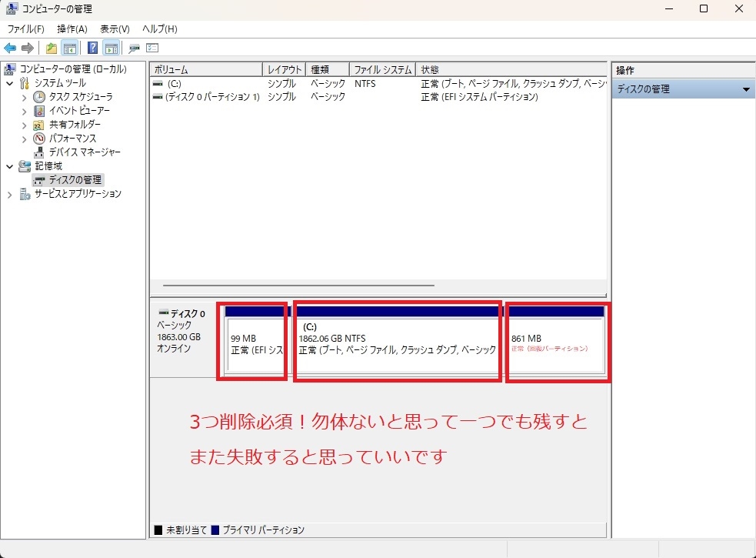Collapse the システム ツール tree node

click(10, 83)
